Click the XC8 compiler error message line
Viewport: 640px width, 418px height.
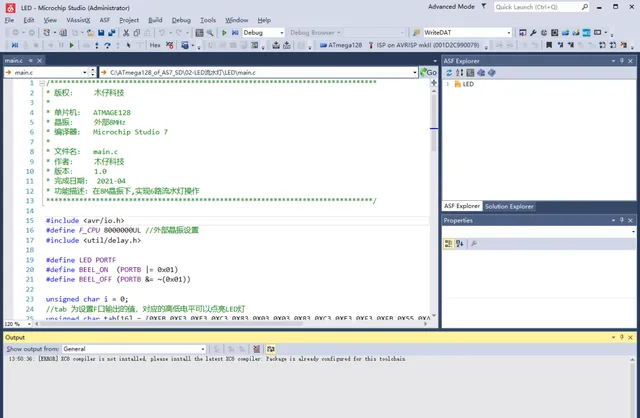pyautogui.click(x=207, y=359)
